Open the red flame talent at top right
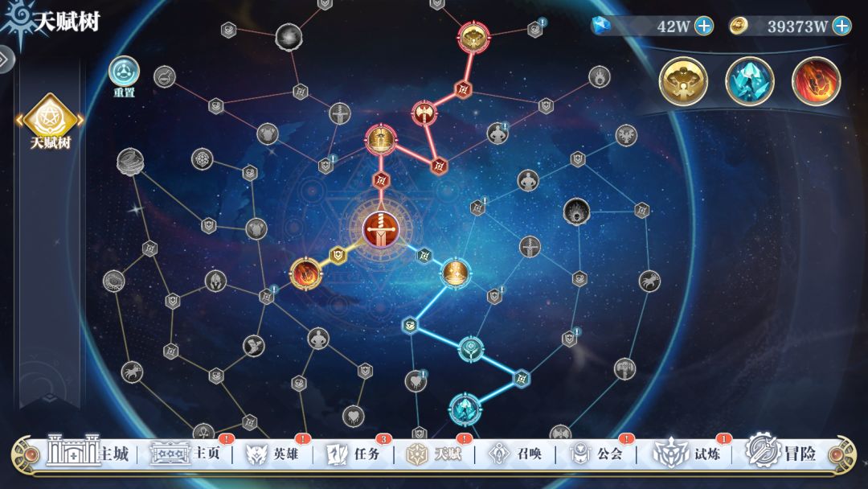Image resolution: width=868 pixels, height=489 pixels. [816, 81]
